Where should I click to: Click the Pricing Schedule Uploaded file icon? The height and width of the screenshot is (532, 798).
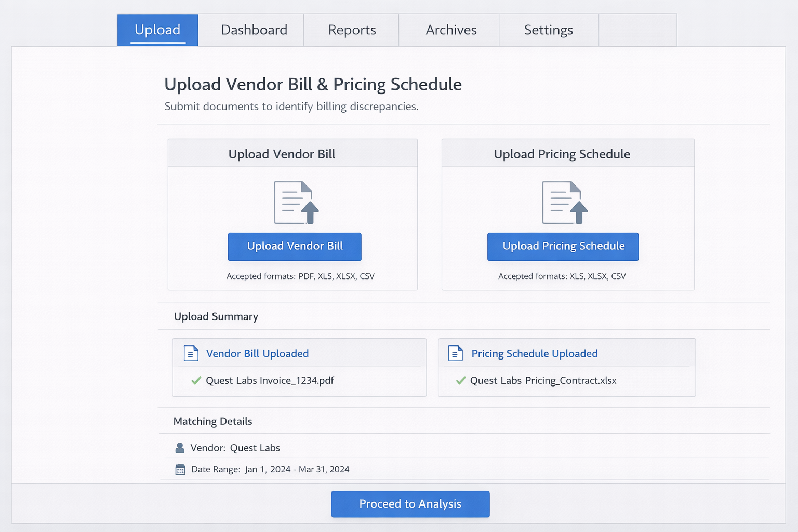[x=456, y=353]
